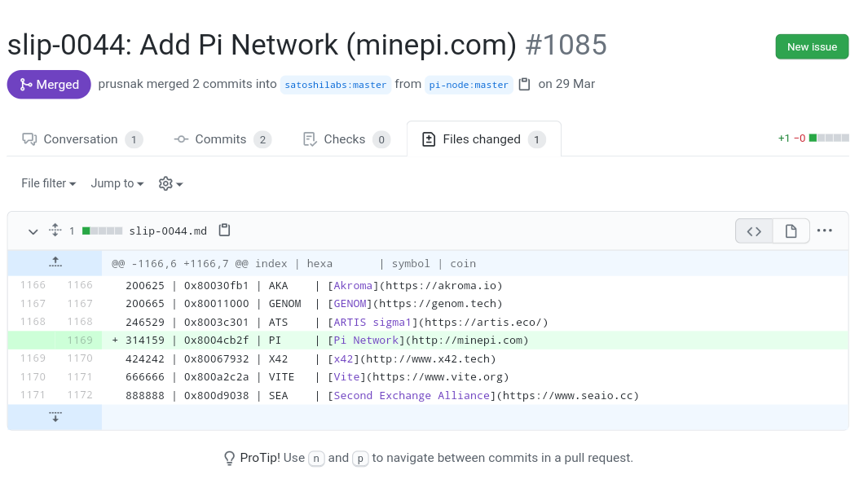
Task: Switch to rich diff document view
Action: (x=791, y=231)
